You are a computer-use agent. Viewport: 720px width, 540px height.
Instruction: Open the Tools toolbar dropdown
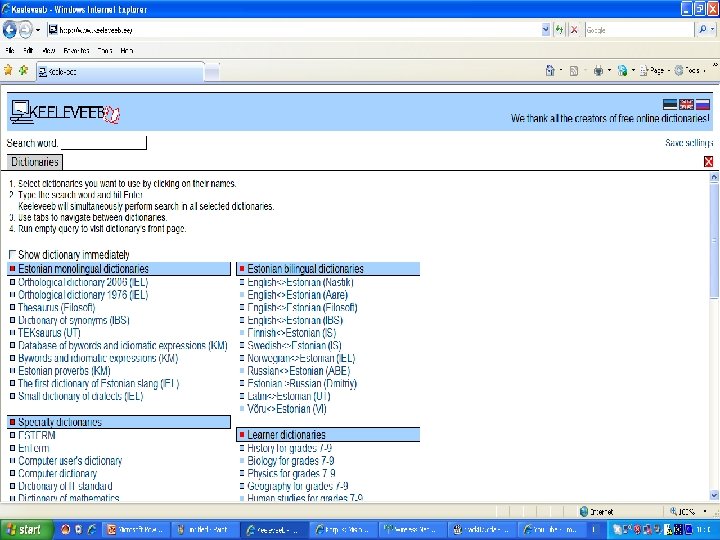(690, 71)
